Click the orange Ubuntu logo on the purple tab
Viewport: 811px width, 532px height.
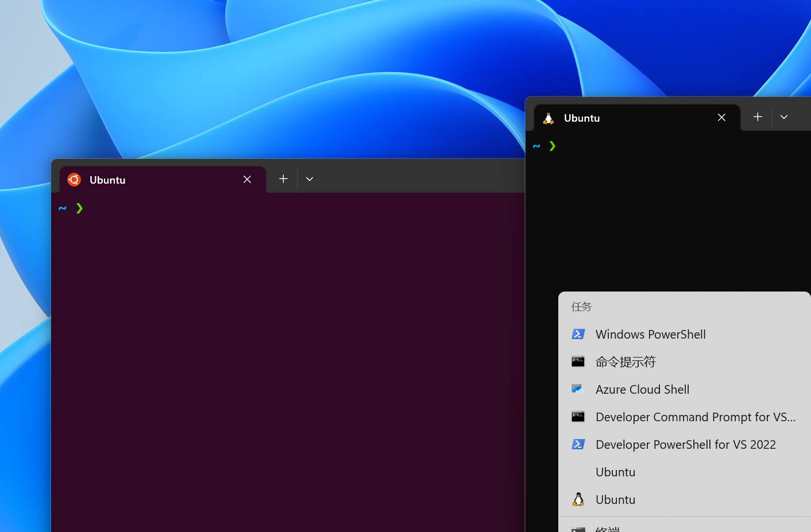[x=74, y=179]
